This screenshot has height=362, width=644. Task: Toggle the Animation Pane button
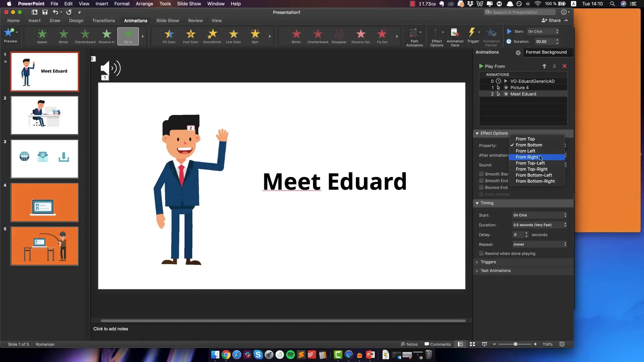[455, 37]
